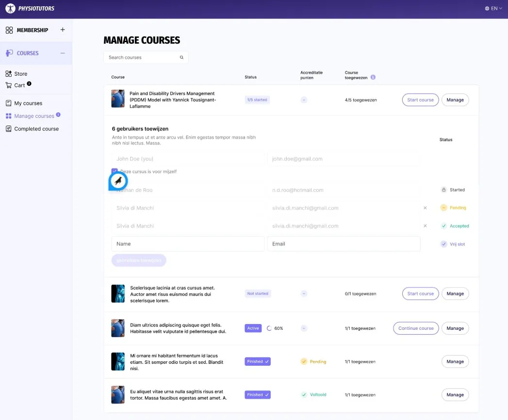Click the yellow Pending status icon

443,208
